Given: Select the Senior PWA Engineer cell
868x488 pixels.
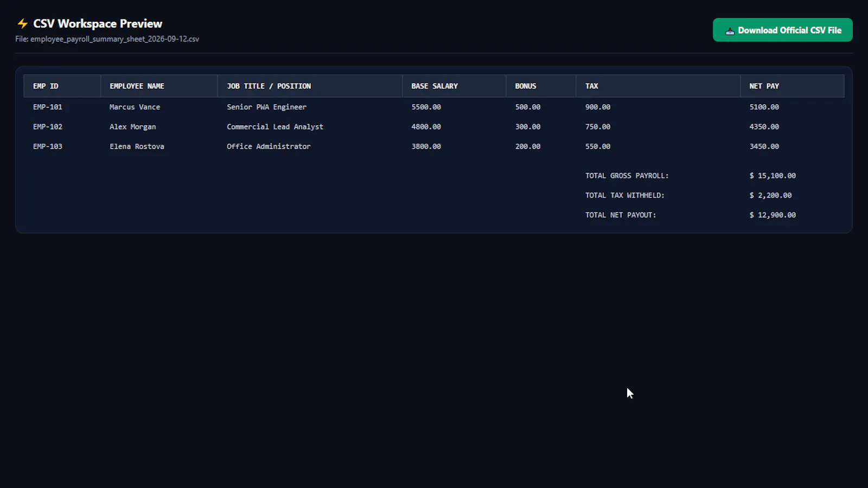Looking at the screenshot, I should (x=267, y=107).
